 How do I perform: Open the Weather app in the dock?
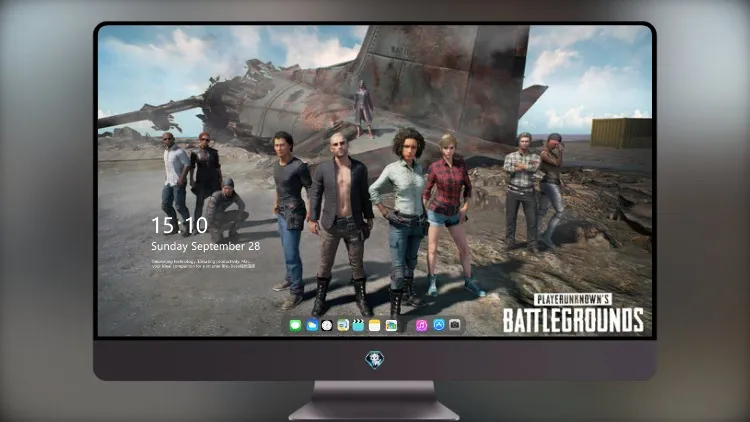311,325
